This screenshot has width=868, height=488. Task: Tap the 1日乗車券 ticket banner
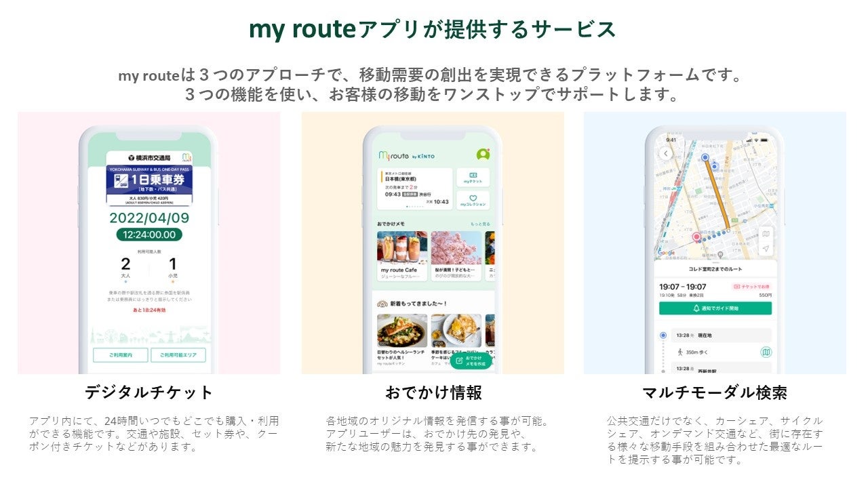click(149, 184)
